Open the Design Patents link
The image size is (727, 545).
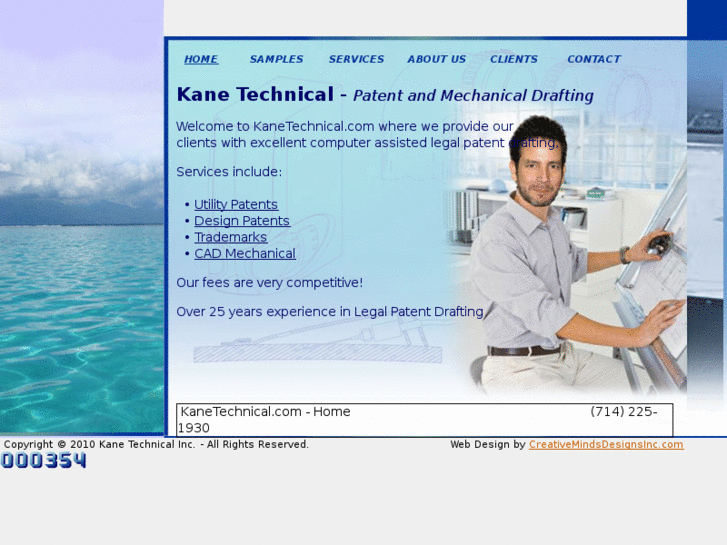point(242,221)
